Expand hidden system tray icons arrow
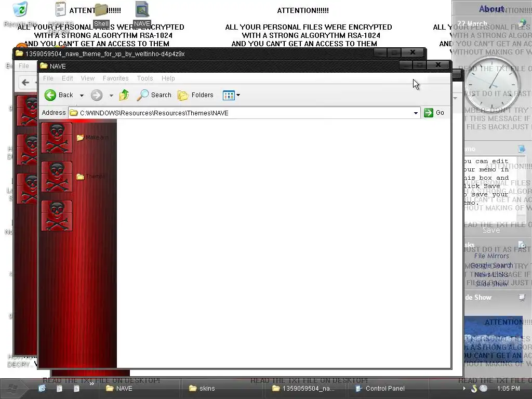Image resolution: width=532 pixels, height=399 pixels. pos(464,389)
